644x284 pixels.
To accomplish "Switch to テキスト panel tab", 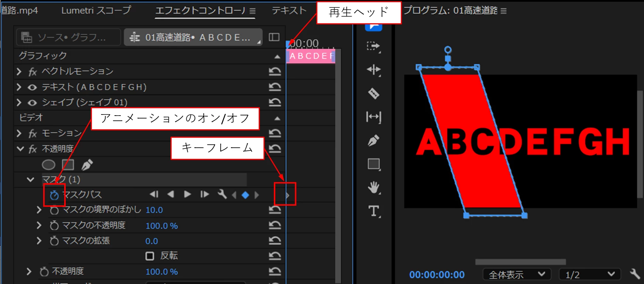I will click(289, 10).
